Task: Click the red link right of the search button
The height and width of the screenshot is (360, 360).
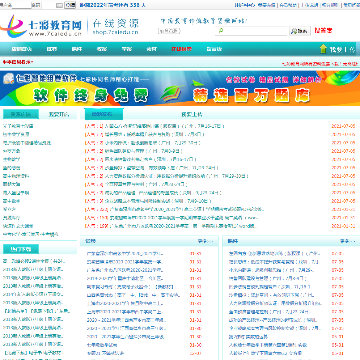Action: point(323,31)
